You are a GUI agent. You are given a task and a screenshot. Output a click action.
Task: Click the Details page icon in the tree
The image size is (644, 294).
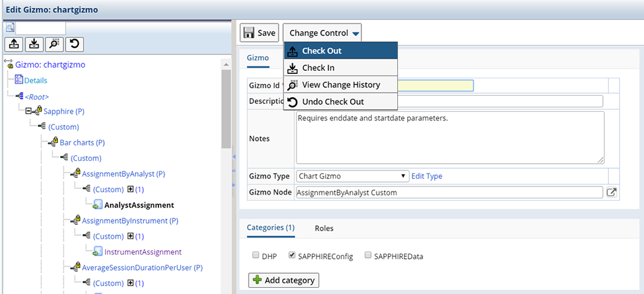click(x=19, y=80)
